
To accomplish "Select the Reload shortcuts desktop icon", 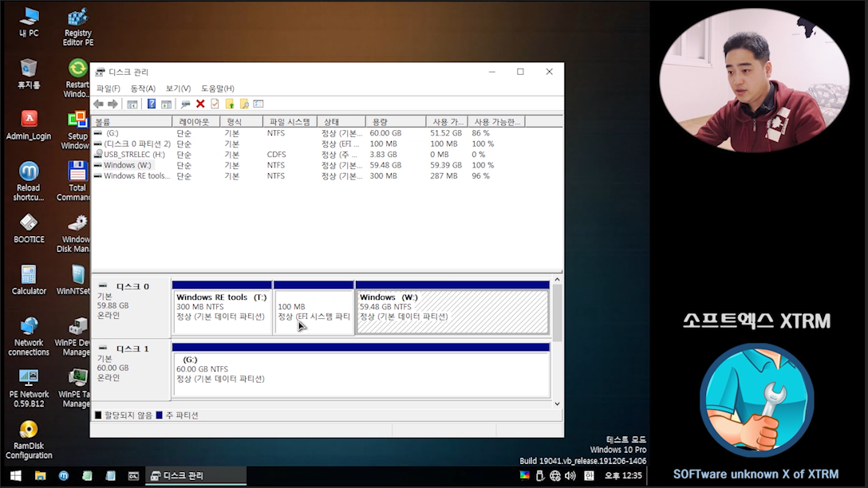I will coord(29,181).
